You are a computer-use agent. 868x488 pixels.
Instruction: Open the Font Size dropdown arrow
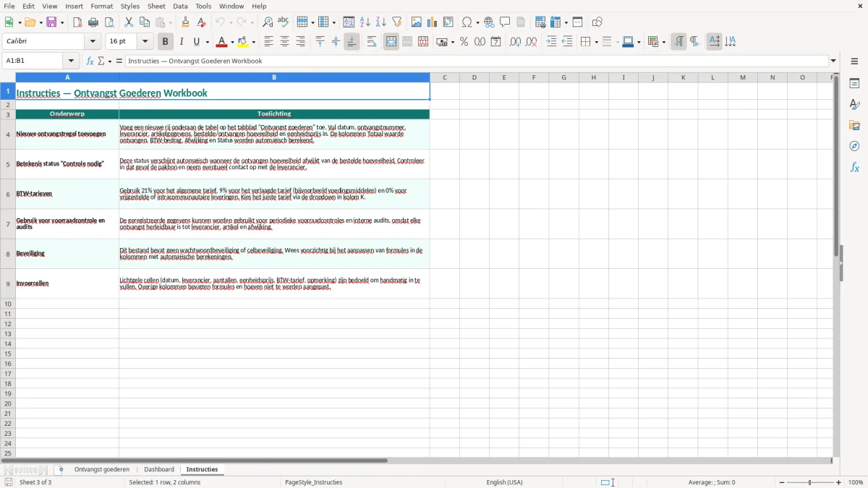coord(145,42)
